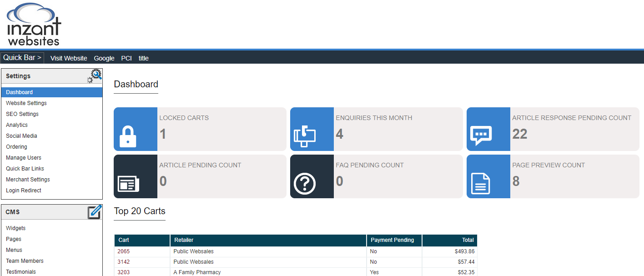Click the 'Dashboard' page heading
644x276 pixels.
[x=136, y=84]
